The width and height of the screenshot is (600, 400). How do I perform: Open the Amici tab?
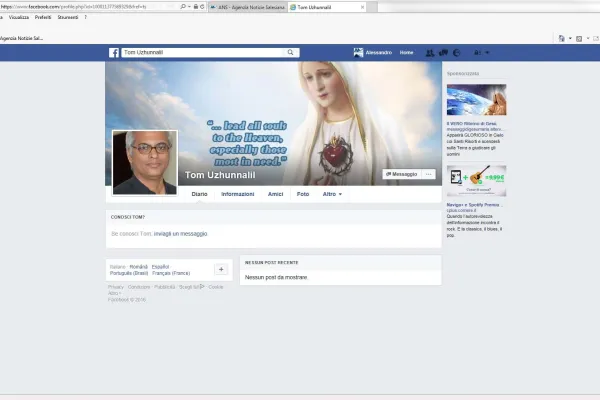275,194
